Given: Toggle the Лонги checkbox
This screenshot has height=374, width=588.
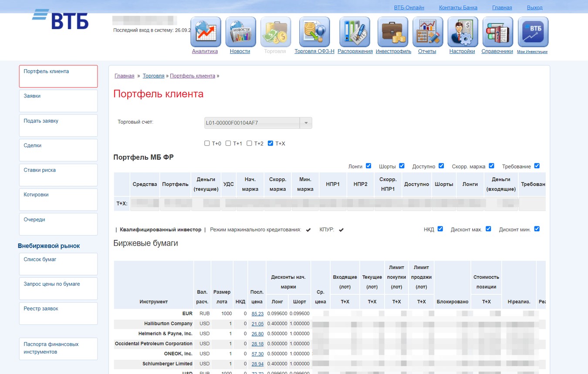Looking at the screenshot, I should tap(368, 166).
